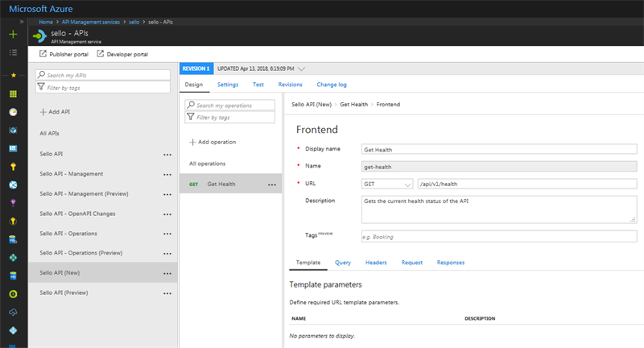Select the Headers tab under Frontend
Screen dimensions: 644x348
(376, 263)
